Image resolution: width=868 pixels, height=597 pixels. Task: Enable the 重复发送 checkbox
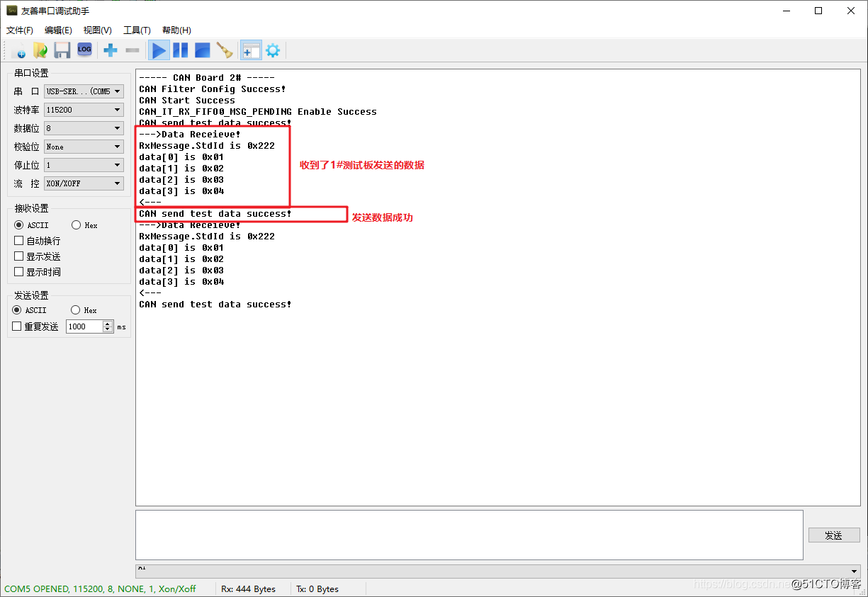[36, 326]
